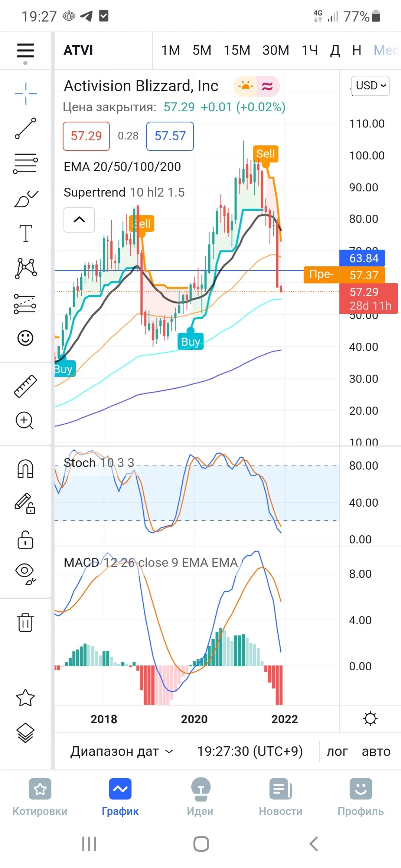The width and height of the screenshot is (401, 868).
Task: Open the object tree layers icon
Action: 25,733
